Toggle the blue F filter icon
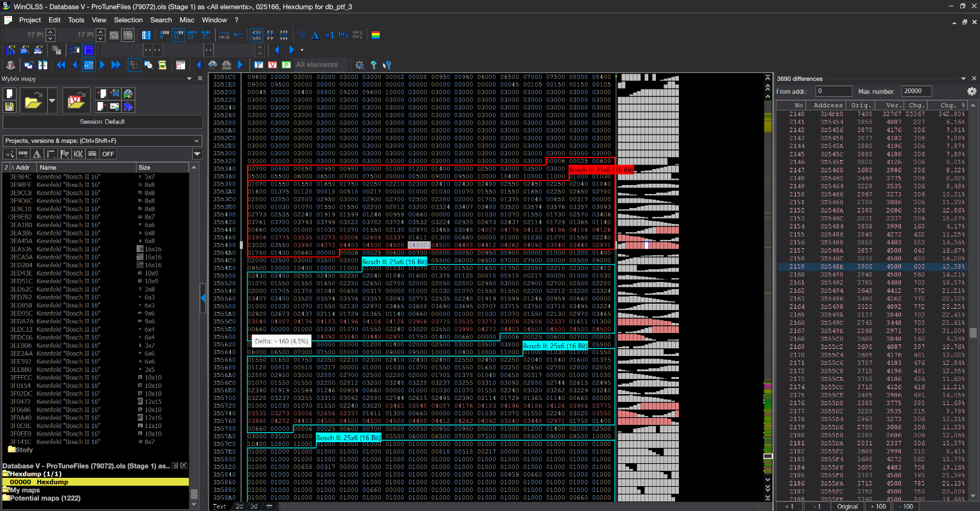 pos(258,65)
